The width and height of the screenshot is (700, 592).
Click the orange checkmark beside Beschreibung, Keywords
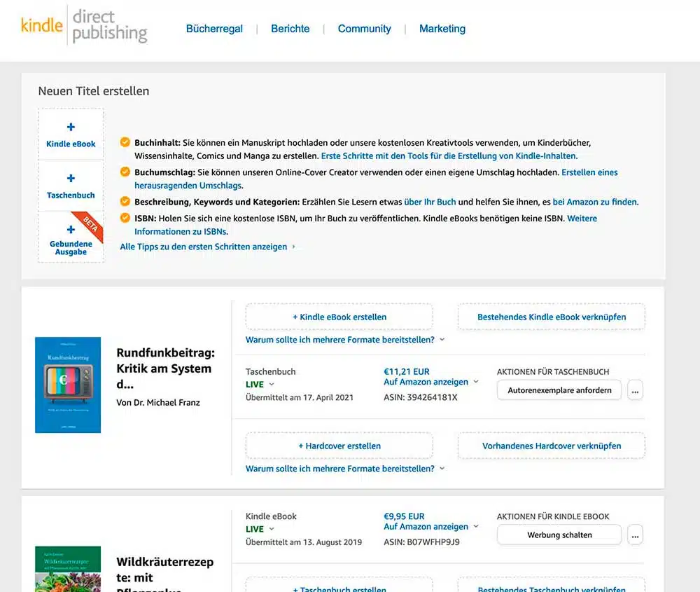tap(125, 202)
